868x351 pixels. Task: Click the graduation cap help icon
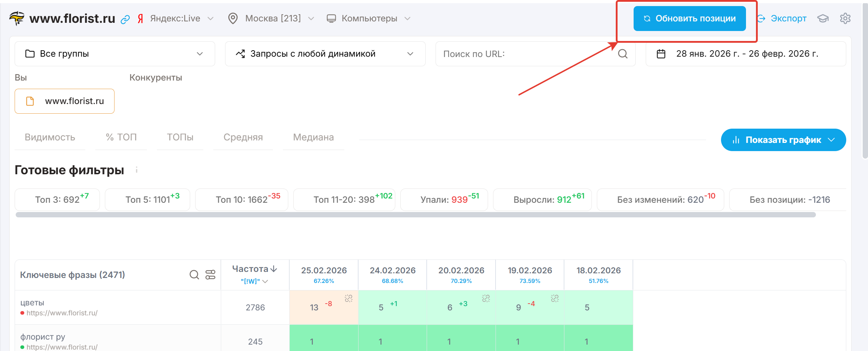point(823,19)
